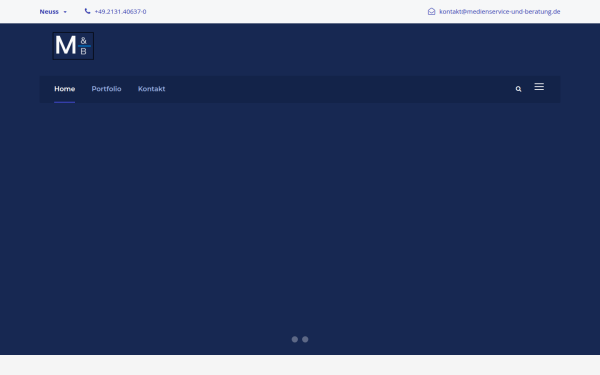
Task: Click the small B letter in logo
Action: (x=83, y=51)
